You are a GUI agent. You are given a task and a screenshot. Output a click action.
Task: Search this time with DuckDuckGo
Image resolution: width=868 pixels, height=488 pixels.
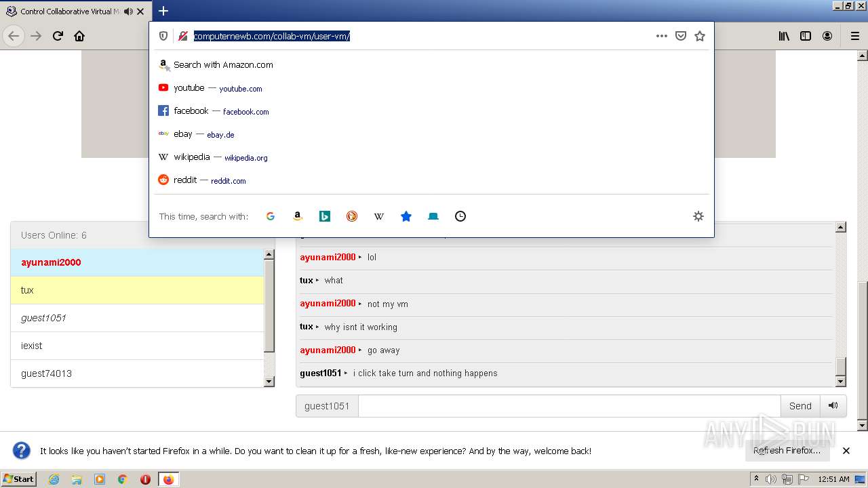pos(352,216)
